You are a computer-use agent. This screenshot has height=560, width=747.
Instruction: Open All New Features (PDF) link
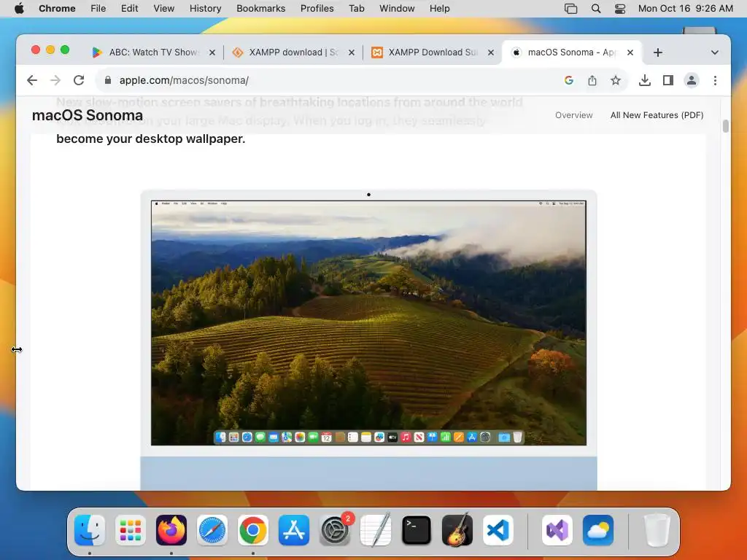coord(657,115)
